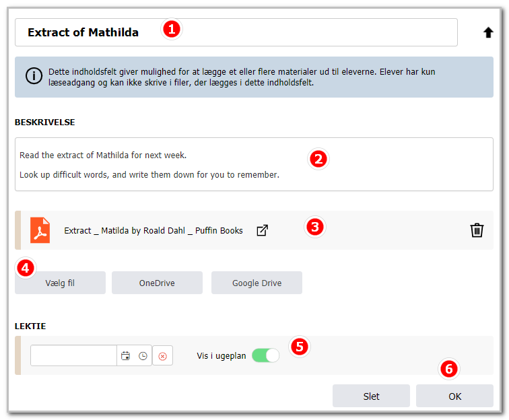Click the Vis i ugeplan label
Image resolution: width=509 pixels, height=420 pixels.
(221, 356)
